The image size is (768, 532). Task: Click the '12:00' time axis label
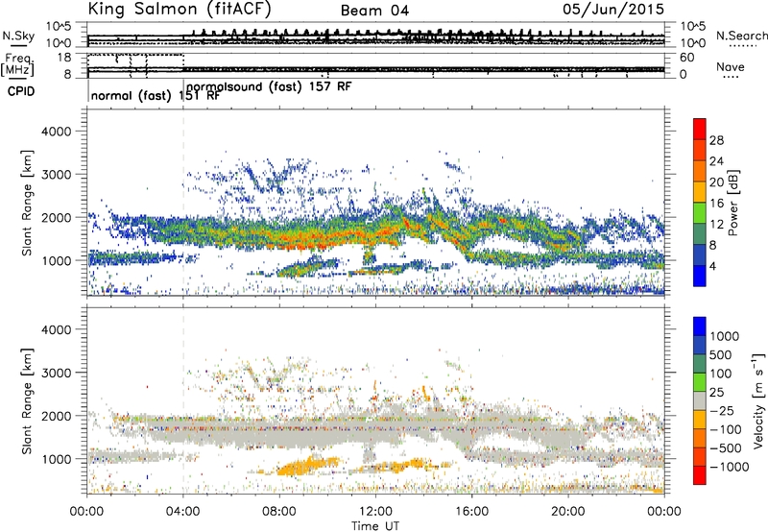tap(375, 512)
